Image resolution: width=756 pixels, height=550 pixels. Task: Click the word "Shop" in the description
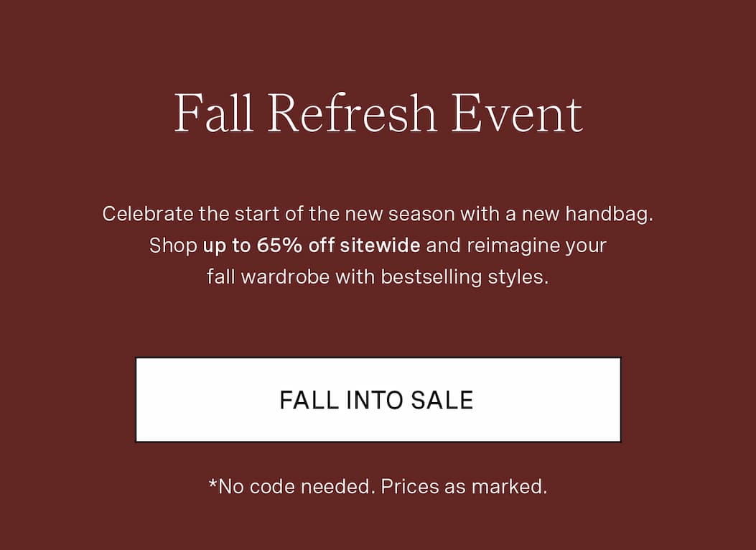point(173,246)
